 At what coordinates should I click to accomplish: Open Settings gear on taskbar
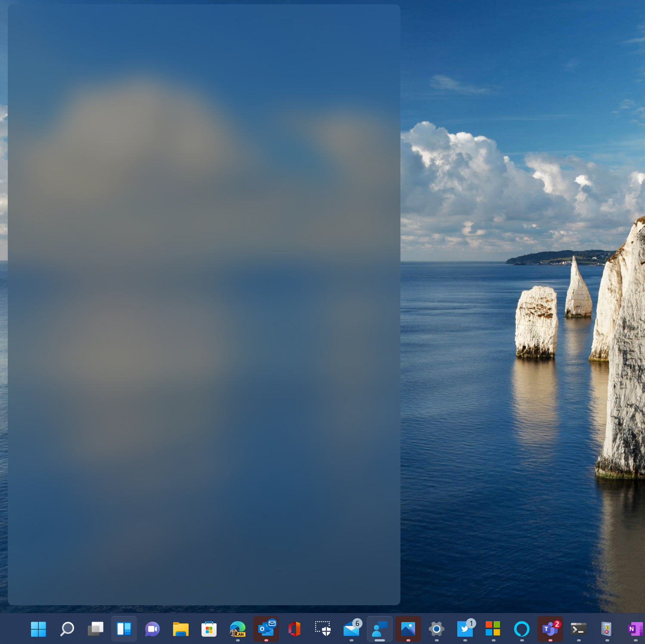437,629
